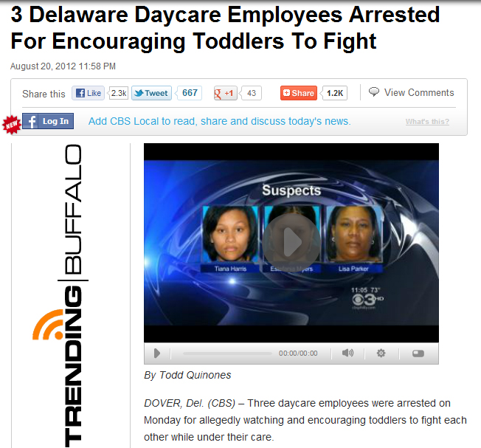Click the red NEW starburst badge
The image size is (481, 448).
click(11, 125)
